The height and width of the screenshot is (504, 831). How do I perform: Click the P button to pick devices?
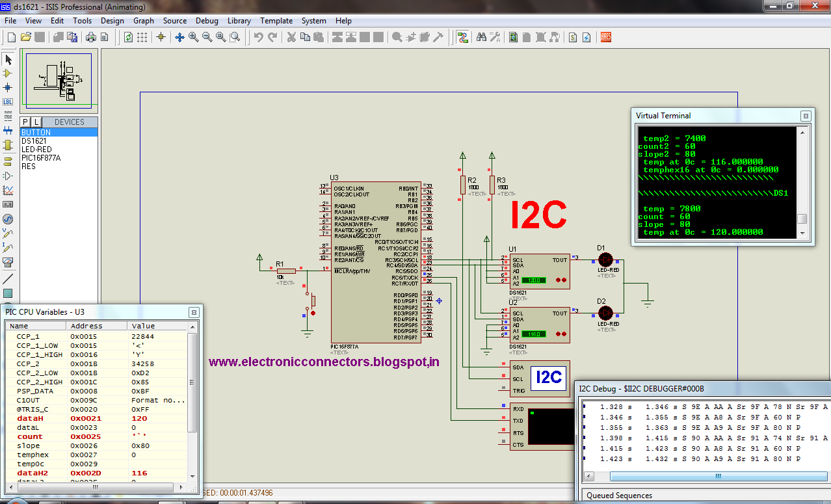tap(25, 122)
